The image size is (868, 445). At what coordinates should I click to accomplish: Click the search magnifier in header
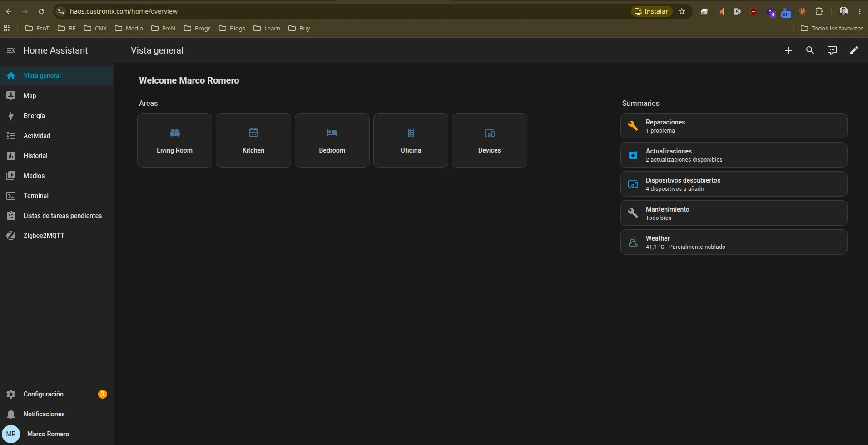pyautogui.click(x=810, y=50)
